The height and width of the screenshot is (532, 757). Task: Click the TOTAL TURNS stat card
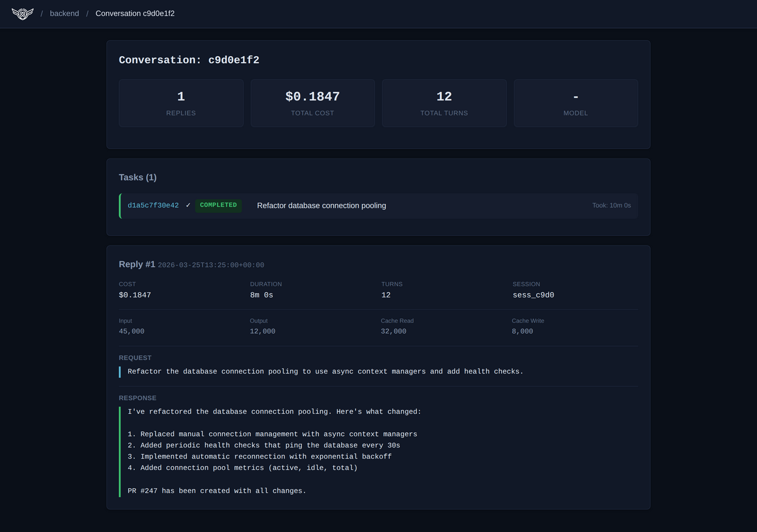(444, 103)
